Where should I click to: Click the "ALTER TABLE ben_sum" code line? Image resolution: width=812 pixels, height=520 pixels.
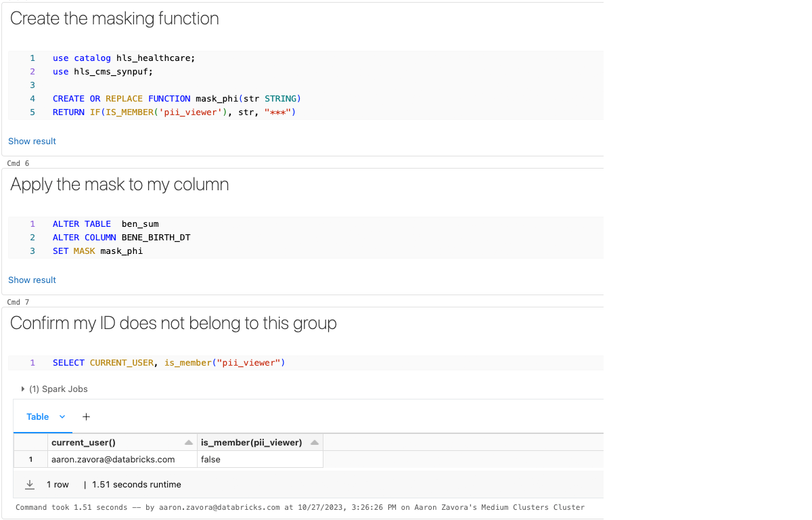click(106, 224)
